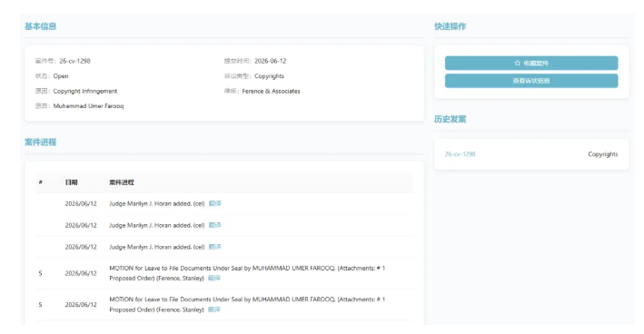The image size is (644, 334).
Task: Translate the second MOTION for Leave entry
Action: point(214,309)
